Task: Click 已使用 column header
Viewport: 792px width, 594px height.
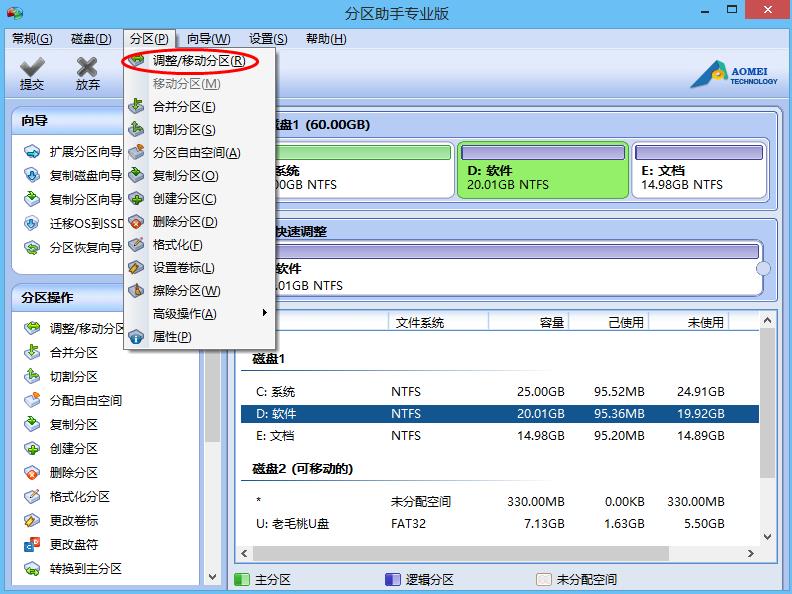Action: coord(609,322)
